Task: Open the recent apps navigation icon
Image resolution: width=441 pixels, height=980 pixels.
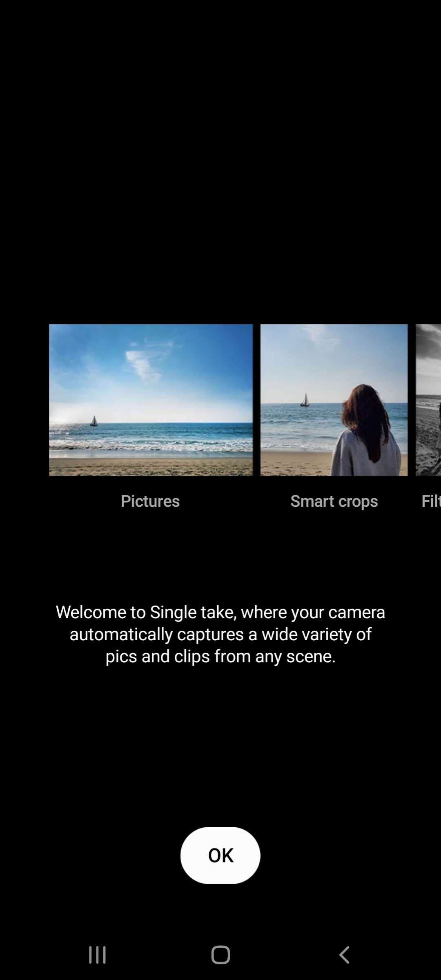Action: coord(97,955)
